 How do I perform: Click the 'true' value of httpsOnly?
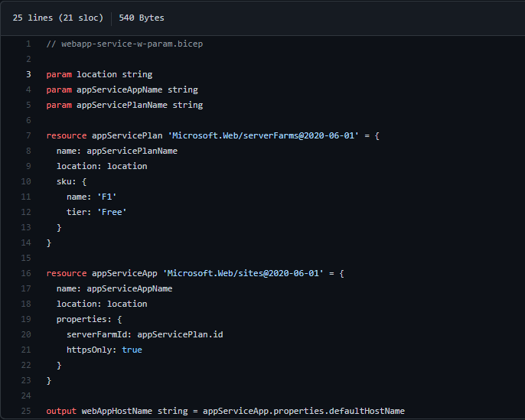tap(132, 350)
